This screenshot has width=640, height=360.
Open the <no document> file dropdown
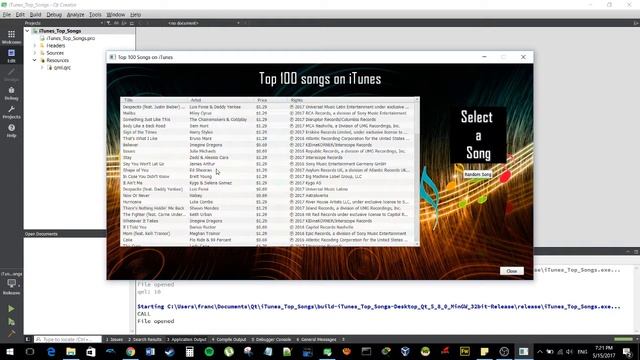point(204,23)
